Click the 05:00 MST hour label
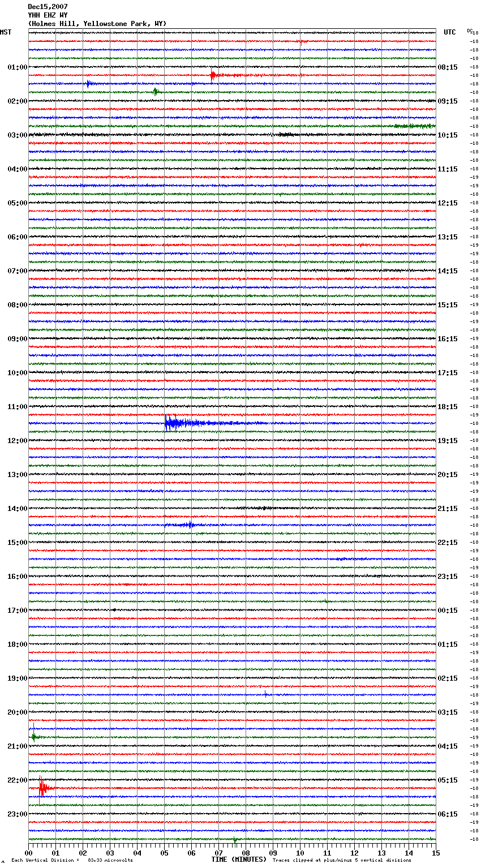481x868 pixels. pos(18,203)
